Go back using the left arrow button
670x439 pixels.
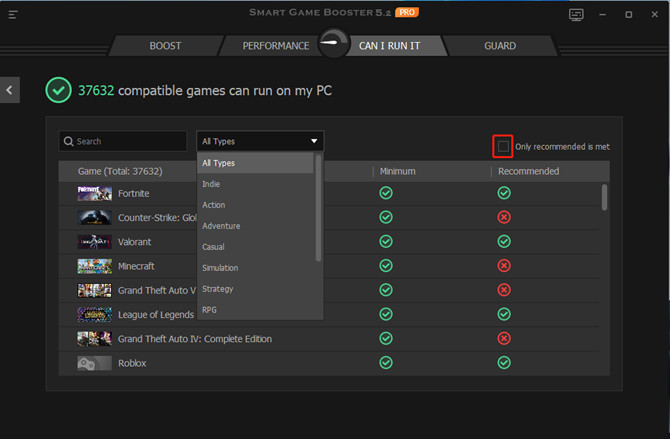click(9, 90)
